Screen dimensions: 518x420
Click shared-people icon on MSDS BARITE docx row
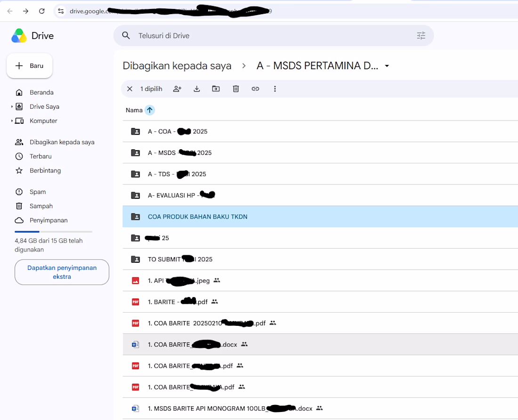(319, 408)
